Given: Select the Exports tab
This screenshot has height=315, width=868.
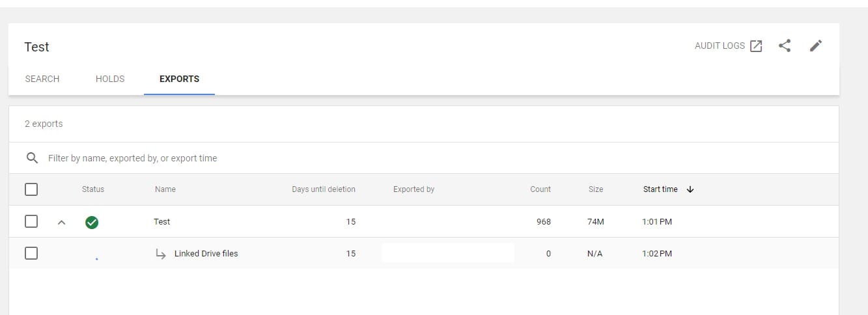Looking at the screenshot, I should coord(179,79).
